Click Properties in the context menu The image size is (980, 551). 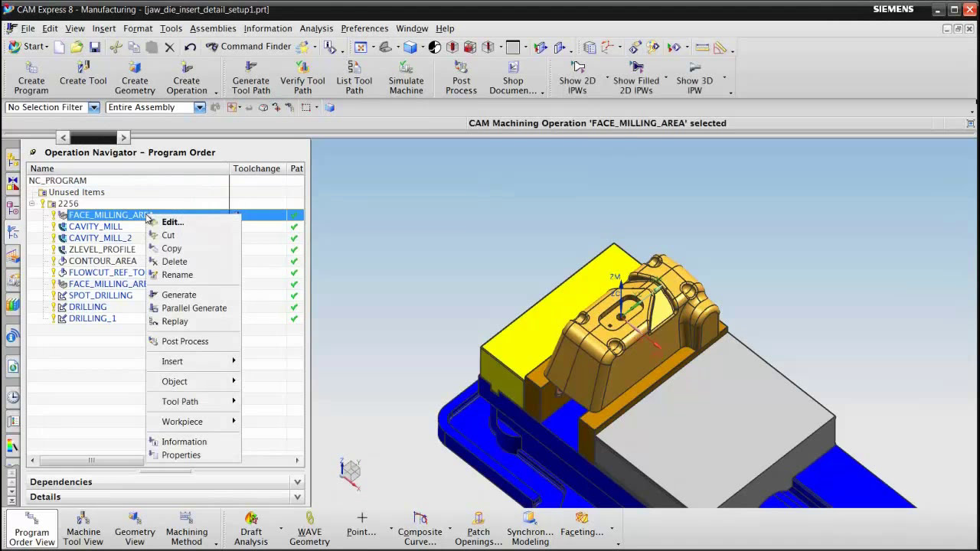(x=194, y=455)
